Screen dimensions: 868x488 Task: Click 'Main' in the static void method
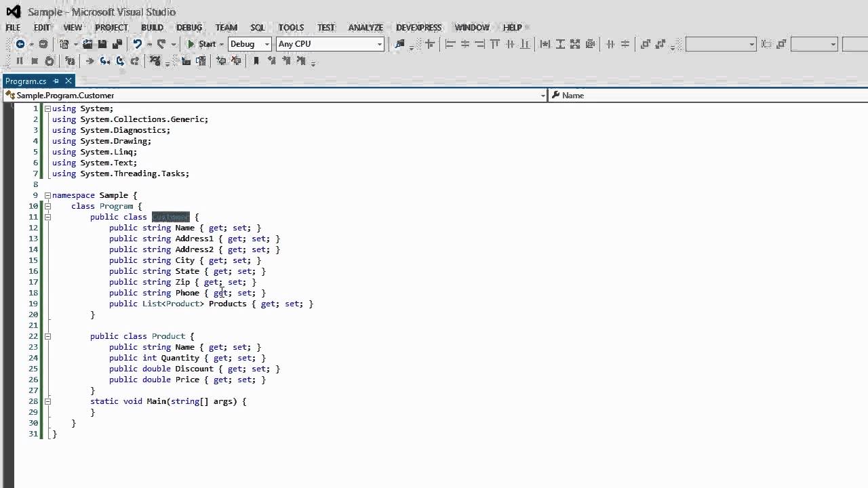156,401
